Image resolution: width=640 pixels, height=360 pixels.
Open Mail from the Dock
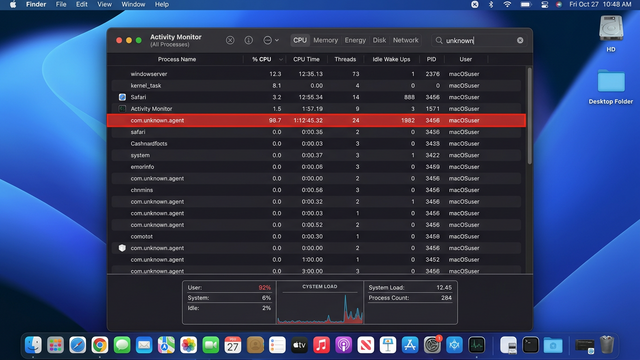[x=144, y=345]
